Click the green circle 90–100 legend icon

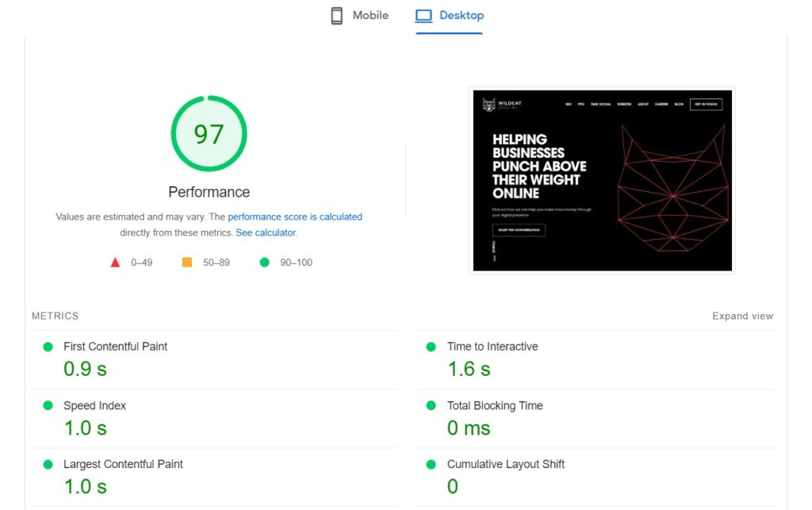tap(265, 263)
